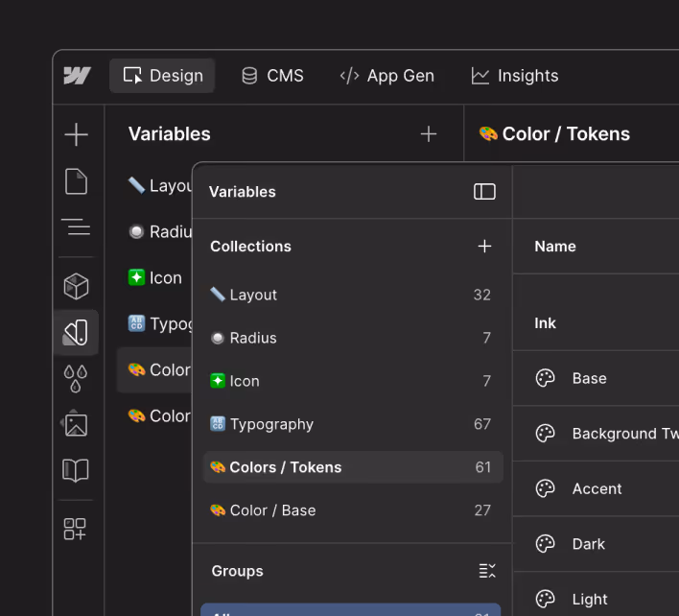Screen dimensions: 679x616
Task: Select the Background Tw color variable row
Action: pyautogui.click(x=596, y=433)
